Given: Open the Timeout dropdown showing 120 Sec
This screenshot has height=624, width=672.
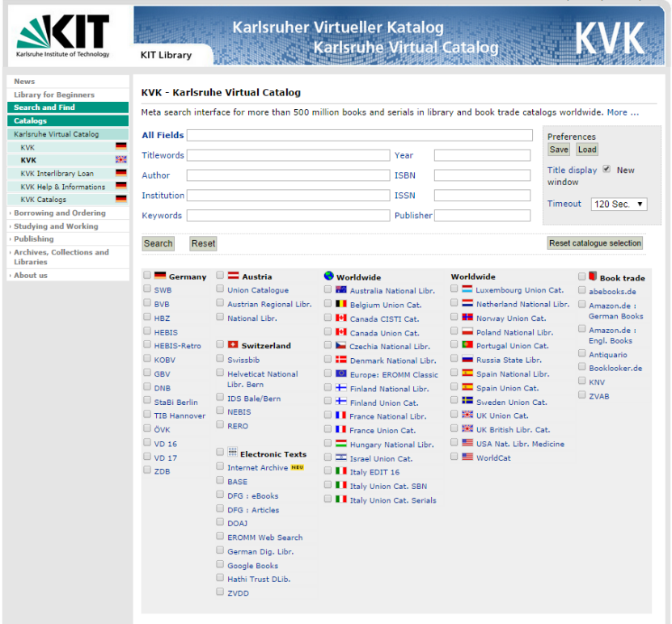Looking at the screenshot, I should 619,204.
